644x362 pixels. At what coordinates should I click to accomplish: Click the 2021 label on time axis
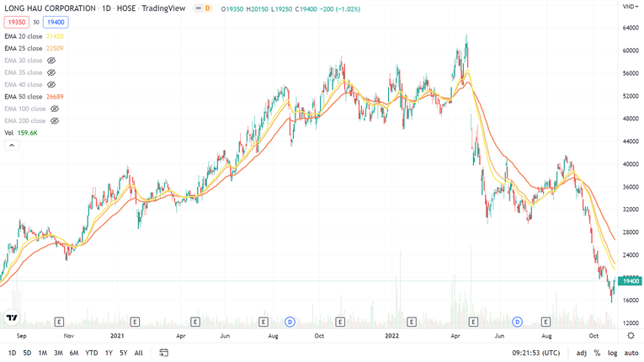(x=117, y=336)
